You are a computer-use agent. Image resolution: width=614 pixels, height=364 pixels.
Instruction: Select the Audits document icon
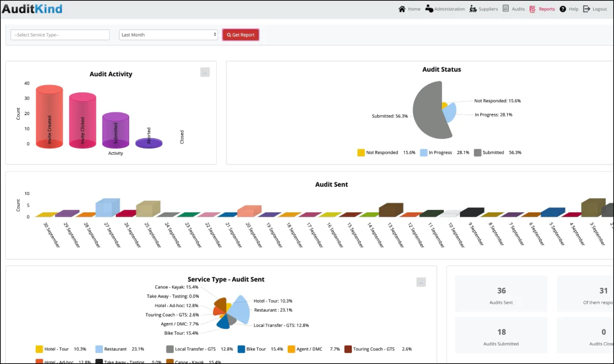(505, 8)
